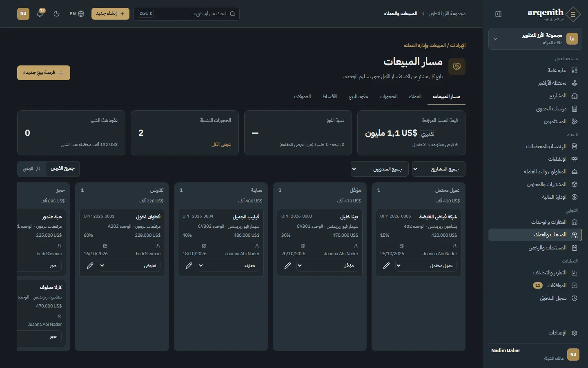The height and width of the screenshot is (368, 588).
Task: Open الإعدادات settings in sidebar
Action: (535, 333)
